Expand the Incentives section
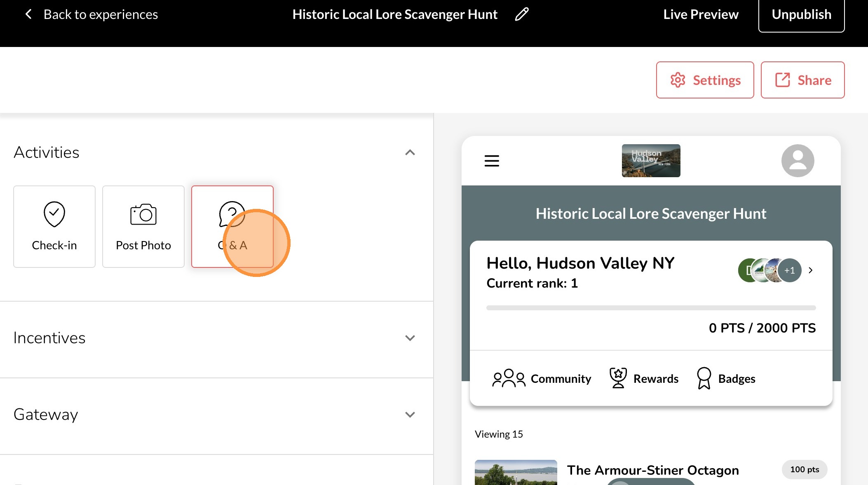 (x=410, y=338)
